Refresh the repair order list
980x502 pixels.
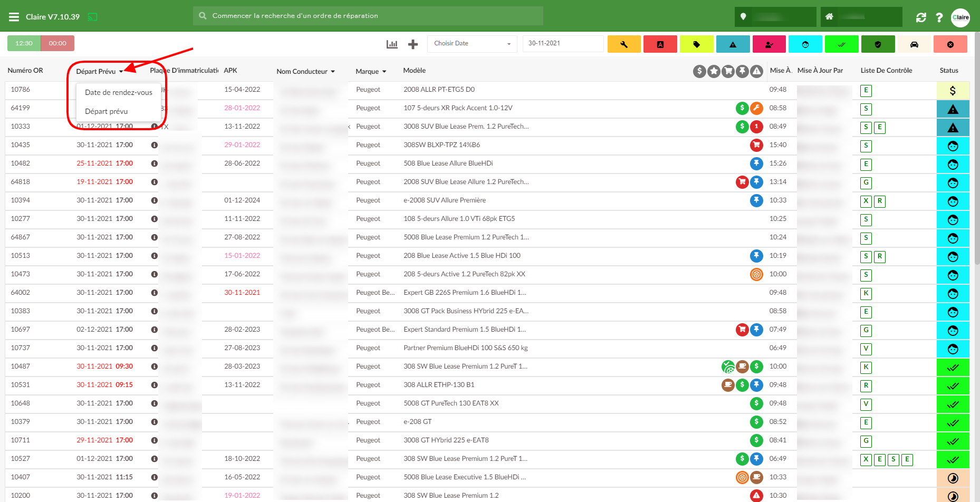click(921, 17)
